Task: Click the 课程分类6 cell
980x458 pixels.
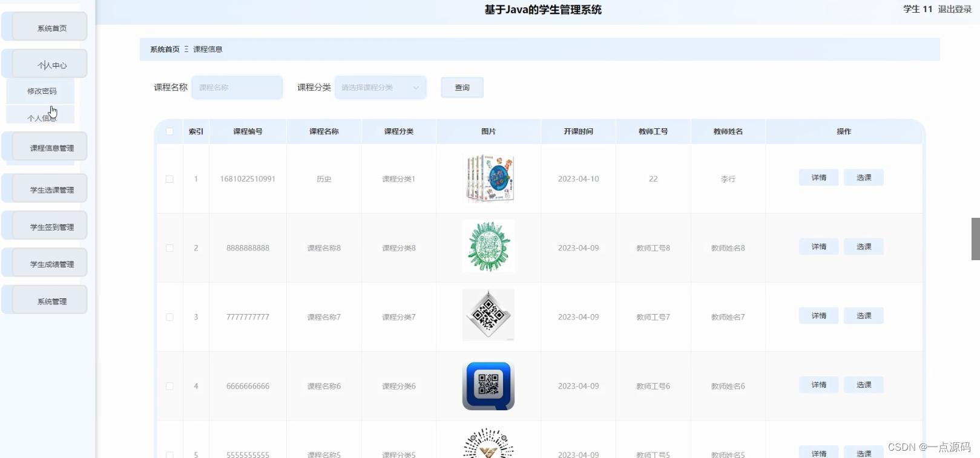Action: [399, 386]
